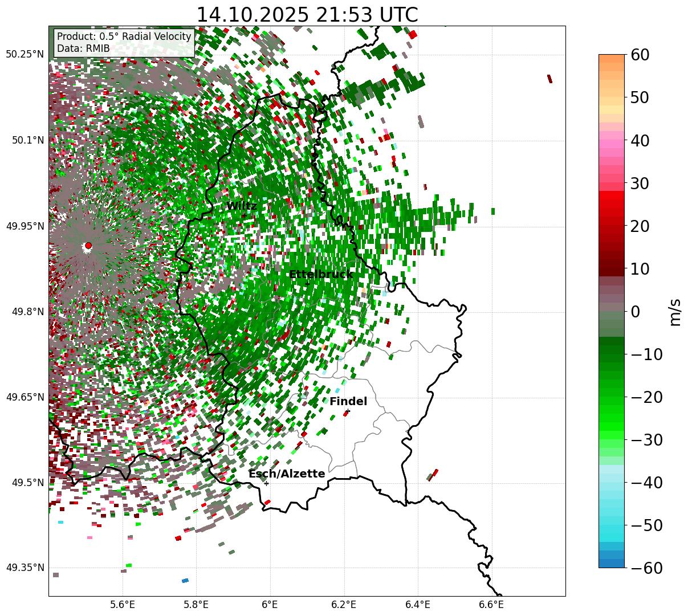This screenshot has width=688, height=616.
Task: Click the m/s colorbar unit label
Action: [x=675, y=312]
